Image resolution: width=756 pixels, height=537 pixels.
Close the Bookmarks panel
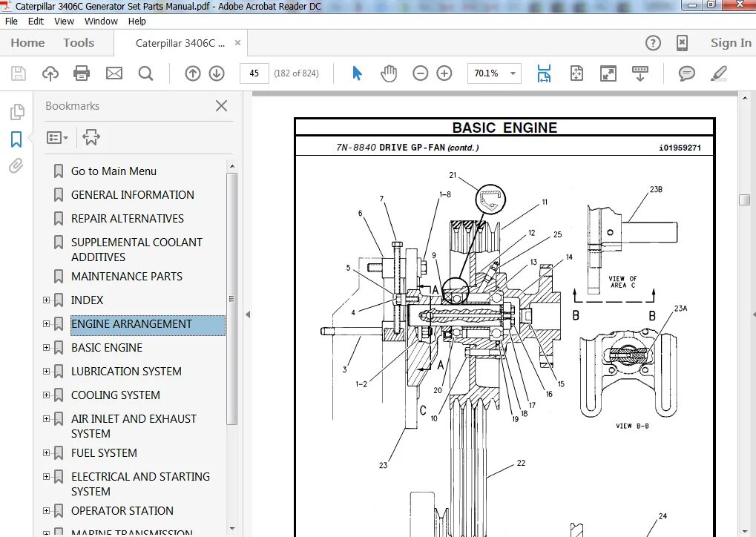[221, 105]
